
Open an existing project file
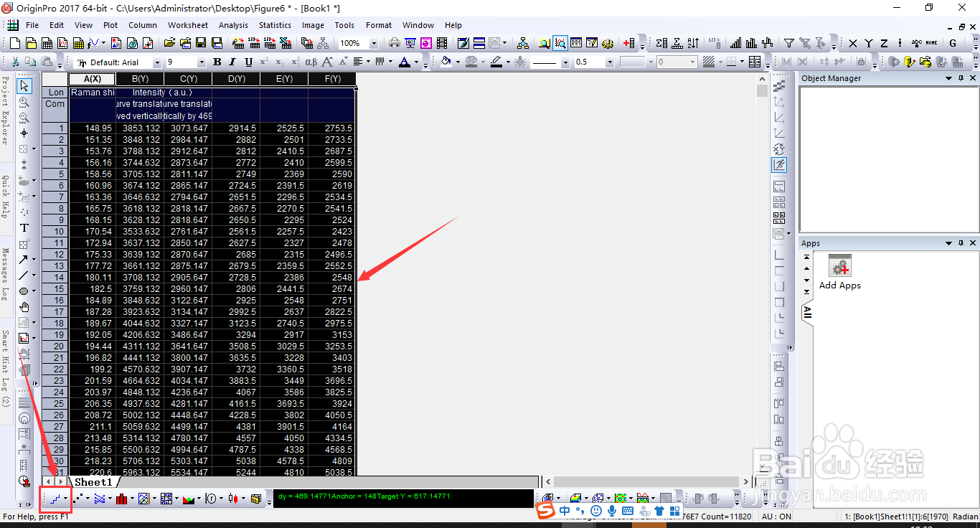coord(169,43)
